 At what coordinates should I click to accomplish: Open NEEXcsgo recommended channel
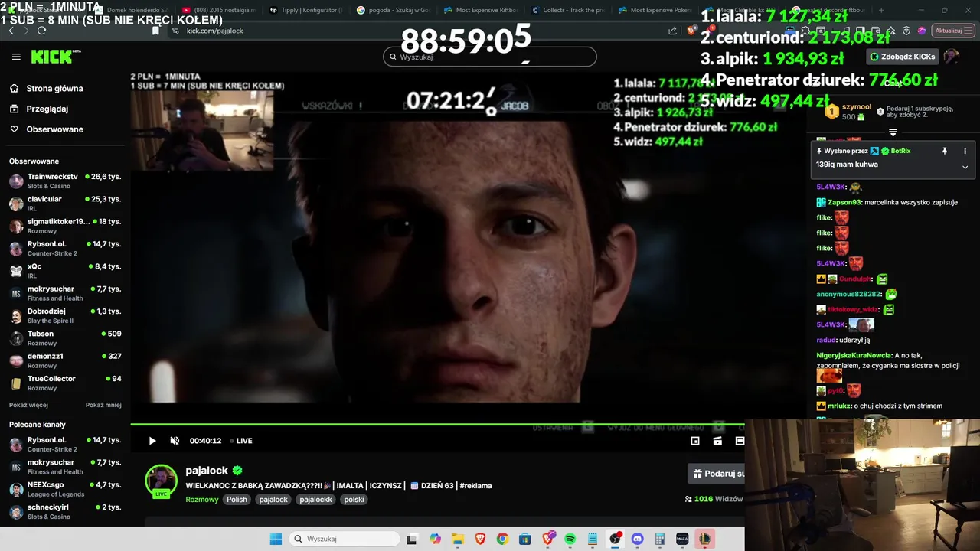[x=65, y=489]
